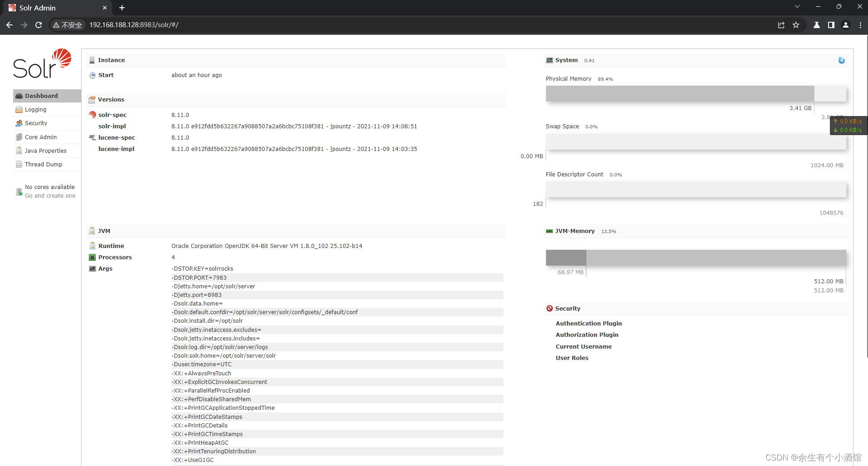
Task: Open the tab search dropdown chevron
Action: coord(797,7)
